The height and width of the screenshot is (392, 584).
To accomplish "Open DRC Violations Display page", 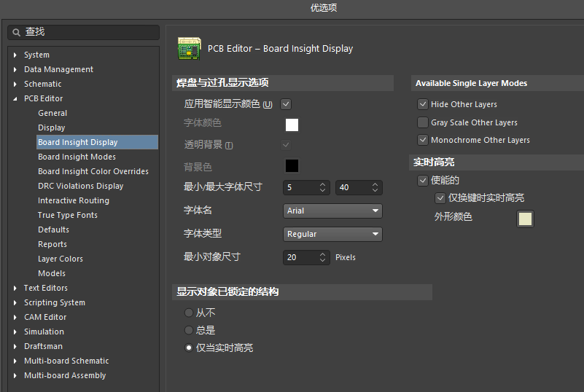I will [80, 186].
